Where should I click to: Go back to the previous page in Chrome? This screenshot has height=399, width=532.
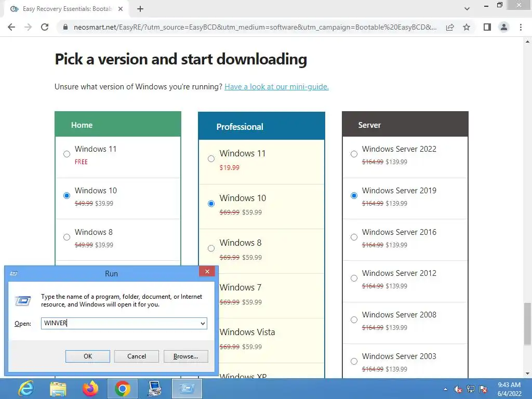(11, 27)
